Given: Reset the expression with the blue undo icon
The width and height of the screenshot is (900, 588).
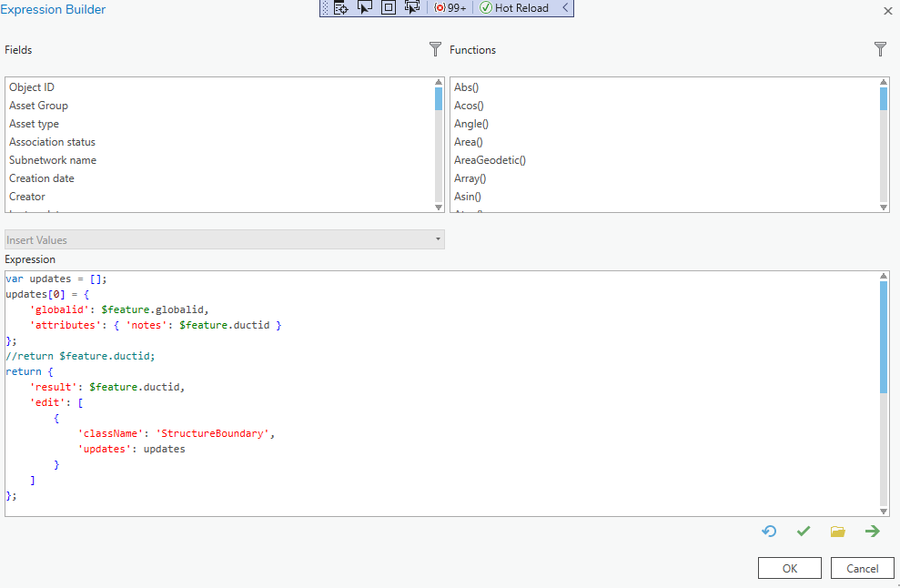Looking at the screenshot, I should [769, 531].
